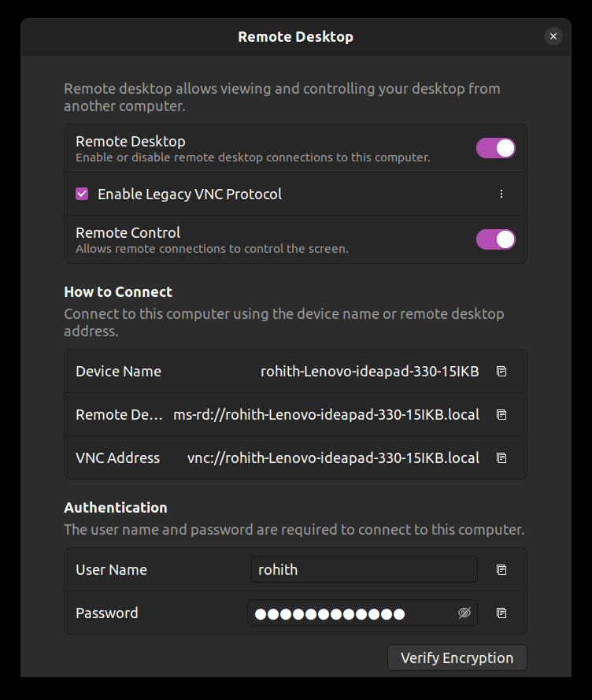
Task: Click the Remote Control row label
Action: point(128,232)
